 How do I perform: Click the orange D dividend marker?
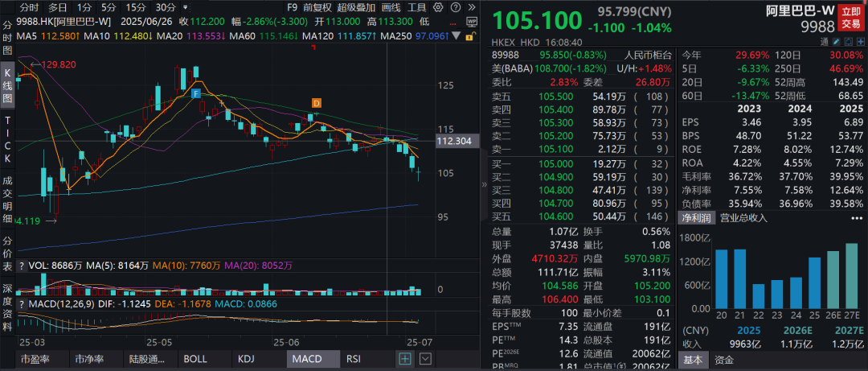(x=316, y=103)
